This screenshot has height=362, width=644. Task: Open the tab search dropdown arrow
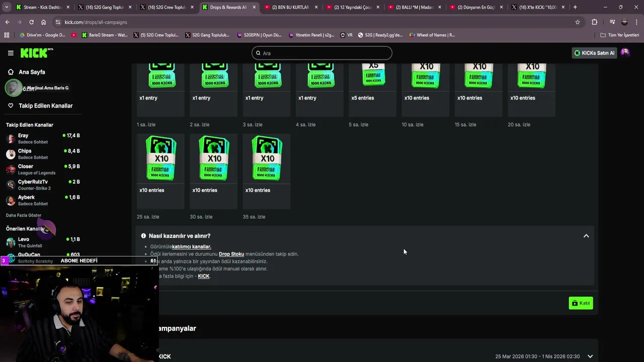click(x=6, y=7)
